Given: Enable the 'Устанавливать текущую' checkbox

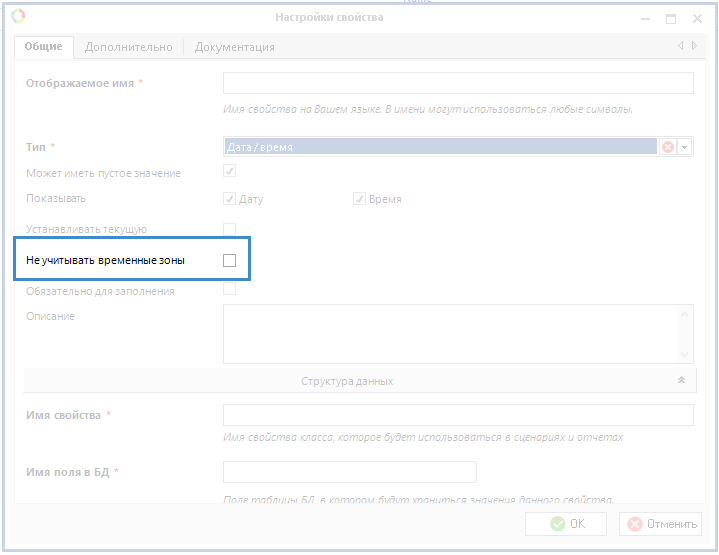Looking at the screenshot, I should pyautogui.click(x=229, y=229).
